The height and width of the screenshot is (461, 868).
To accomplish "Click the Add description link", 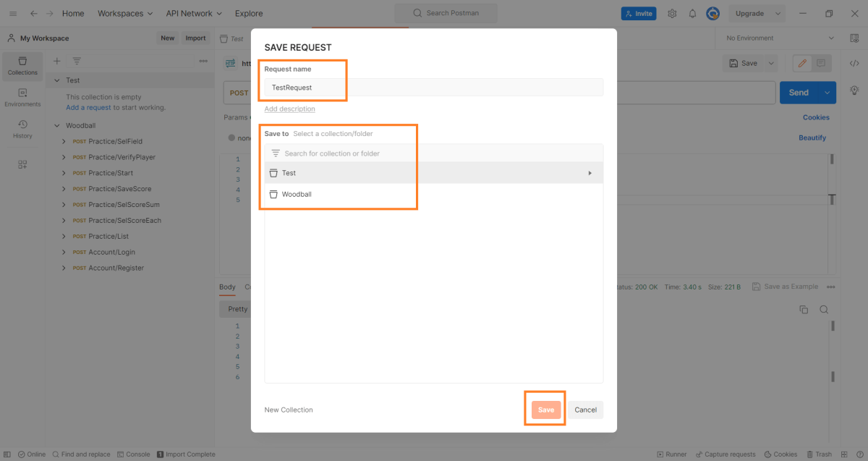I will [x=289, y=109].
